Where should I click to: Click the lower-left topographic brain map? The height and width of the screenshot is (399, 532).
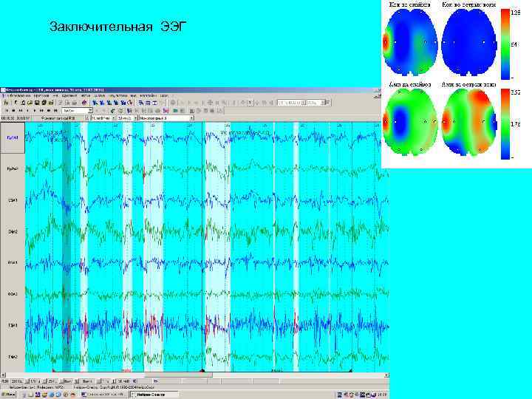tap(410, 123)
